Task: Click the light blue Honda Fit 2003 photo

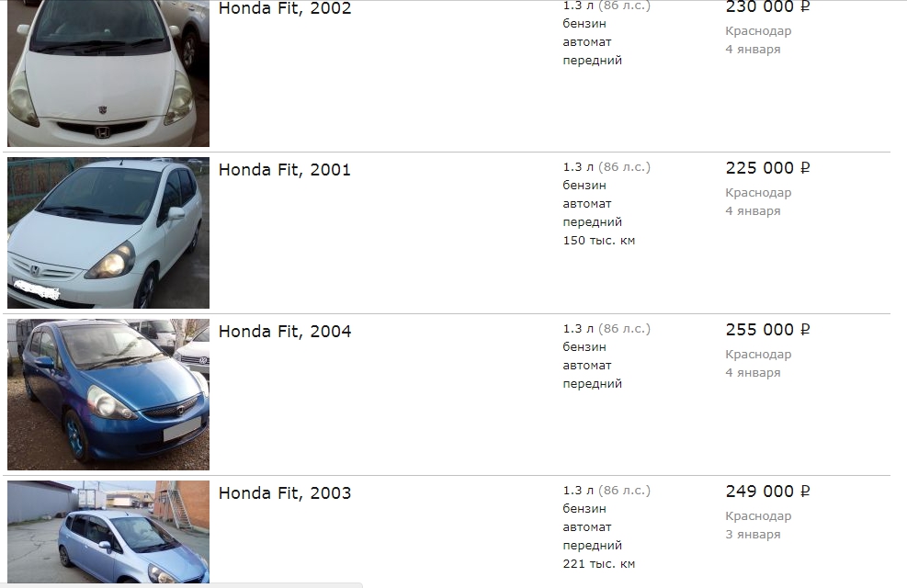Action: point(108,532)
